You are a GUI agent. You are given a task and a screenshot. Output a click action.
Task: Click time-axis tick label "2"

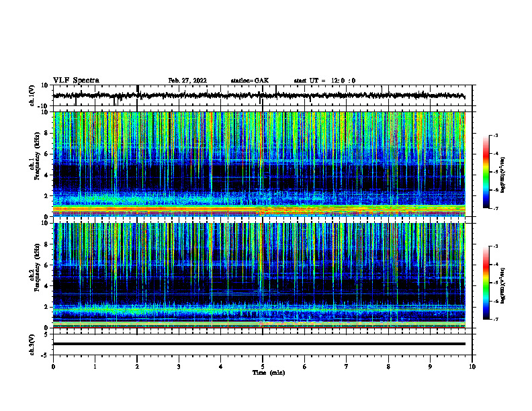point(137,367)
